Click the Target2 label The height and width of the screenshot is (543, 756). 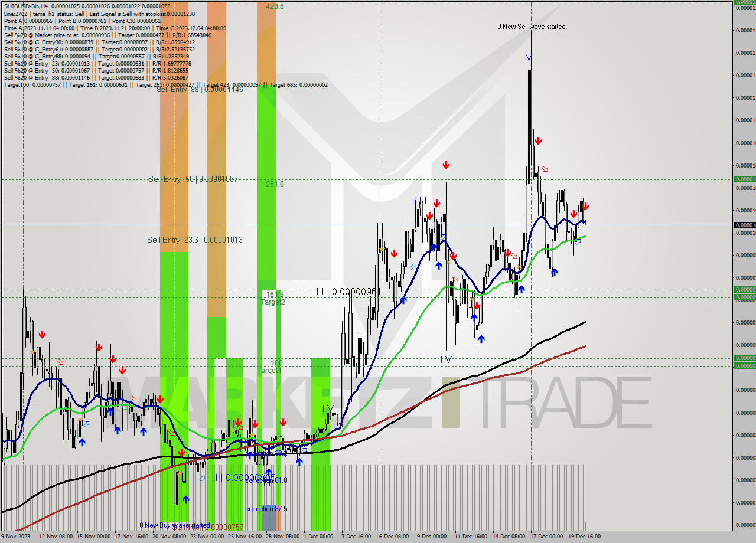pyautogui.click(x=273, y=302)
